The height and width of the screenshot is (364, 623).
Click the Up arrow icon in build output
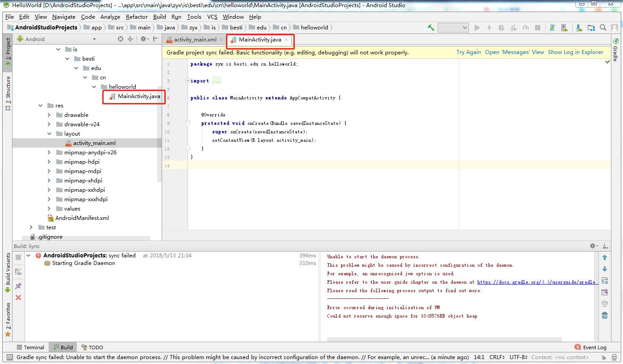point(605,258)
